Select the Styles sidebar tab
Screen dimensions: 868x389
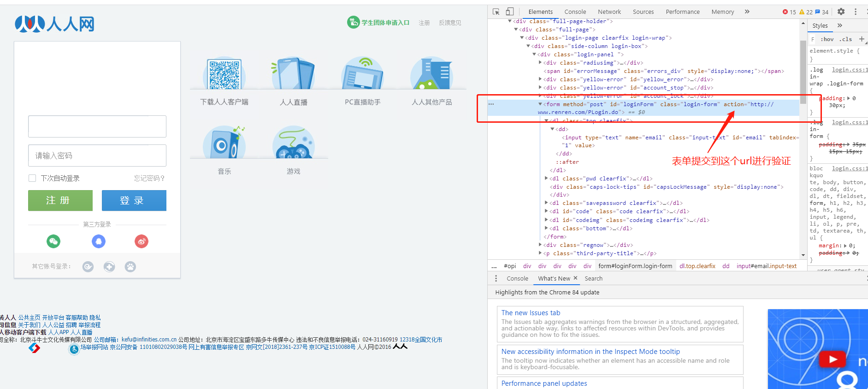820,26
